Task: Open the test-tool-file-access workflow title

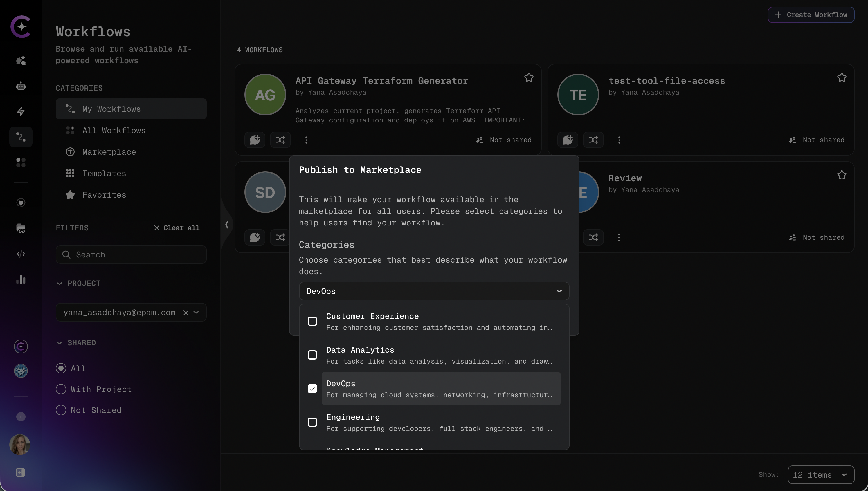Action: (x=667, y=81)
